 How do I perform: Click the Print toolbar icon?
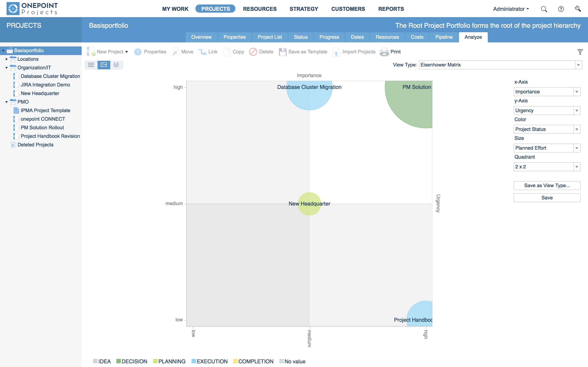(x=384, y=52)
